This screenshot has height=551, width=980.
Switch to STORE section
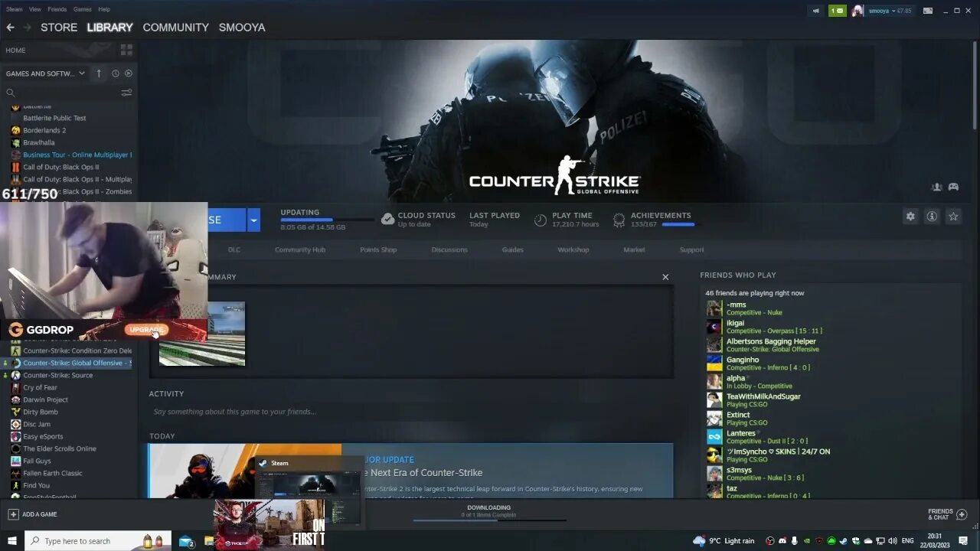pos(59,28)
